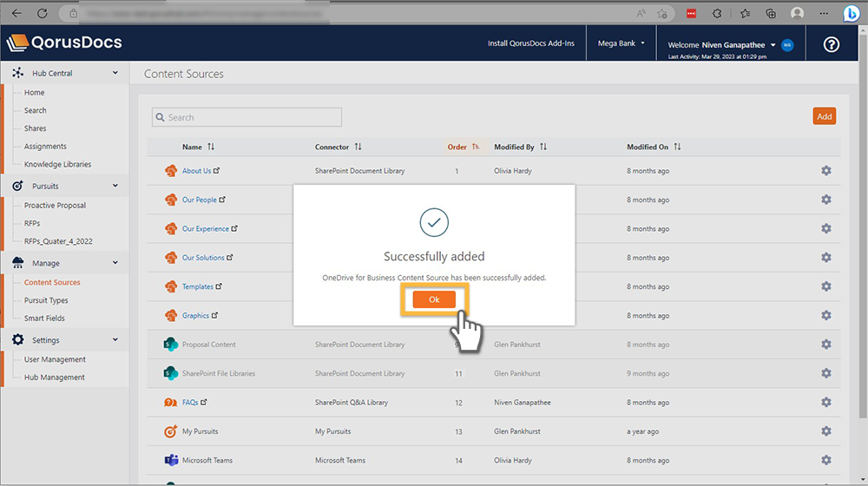Open the Niven Ganapathee user dropdown

point(773,45)
